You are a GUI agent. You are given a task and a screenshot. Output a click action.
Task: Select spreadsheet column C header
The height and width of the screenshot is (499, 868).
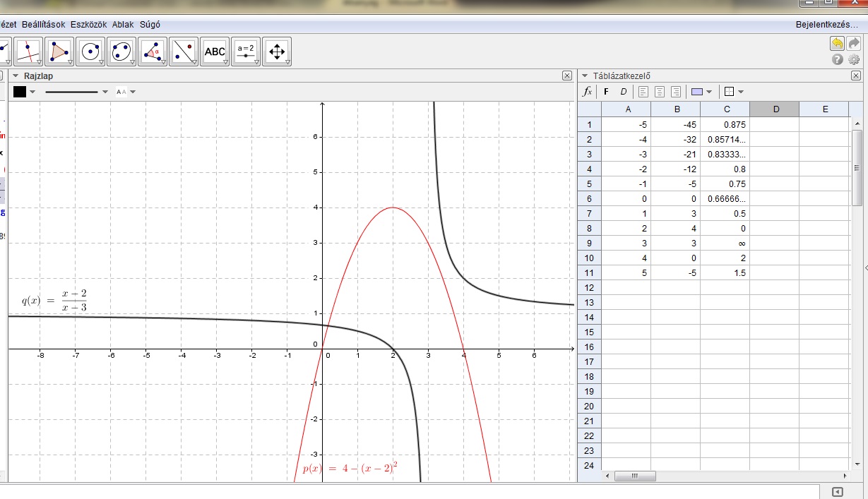point(725,109)
